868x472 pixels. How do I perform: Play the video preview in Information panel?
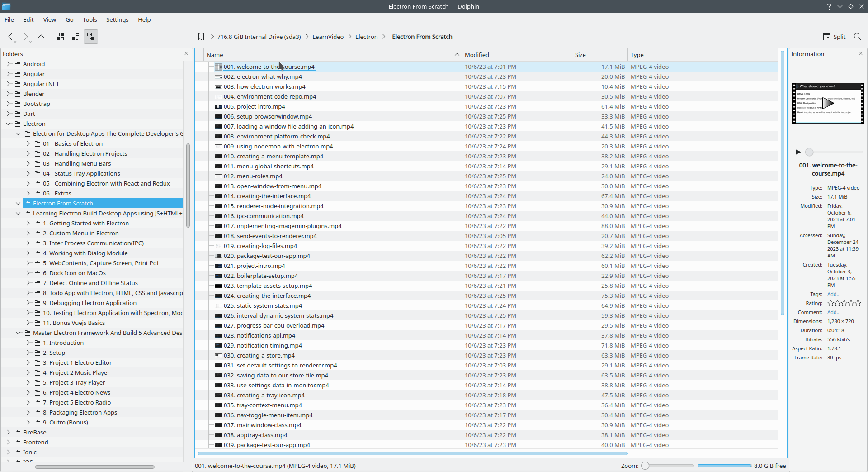[x=798, y=152]
